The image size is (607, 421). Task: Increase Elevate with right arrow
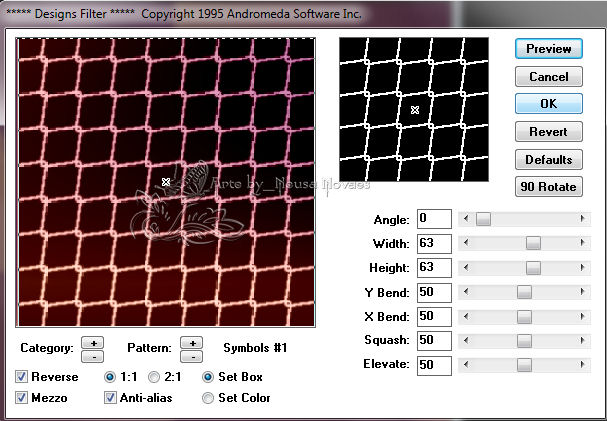(582, 365)
